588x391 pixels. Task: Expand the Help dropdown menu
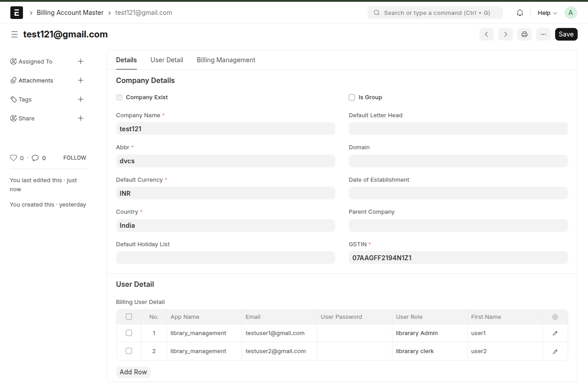(x=547, y=13)
